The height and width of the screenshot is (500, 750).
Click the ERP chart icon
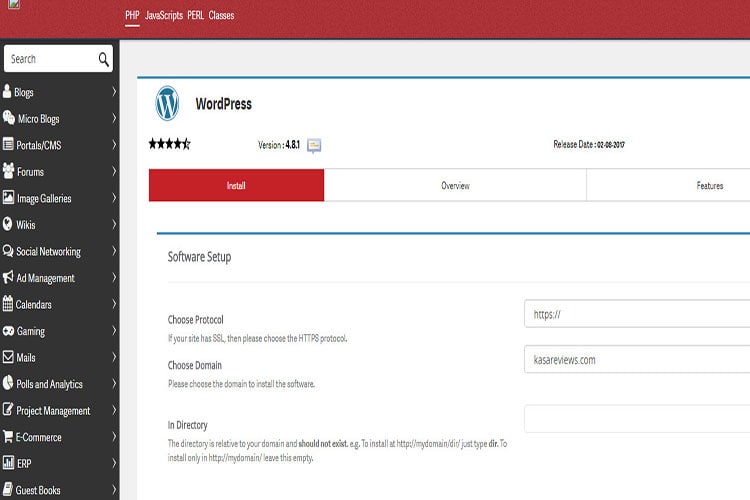pyautogui.click(x=8, y=462)
